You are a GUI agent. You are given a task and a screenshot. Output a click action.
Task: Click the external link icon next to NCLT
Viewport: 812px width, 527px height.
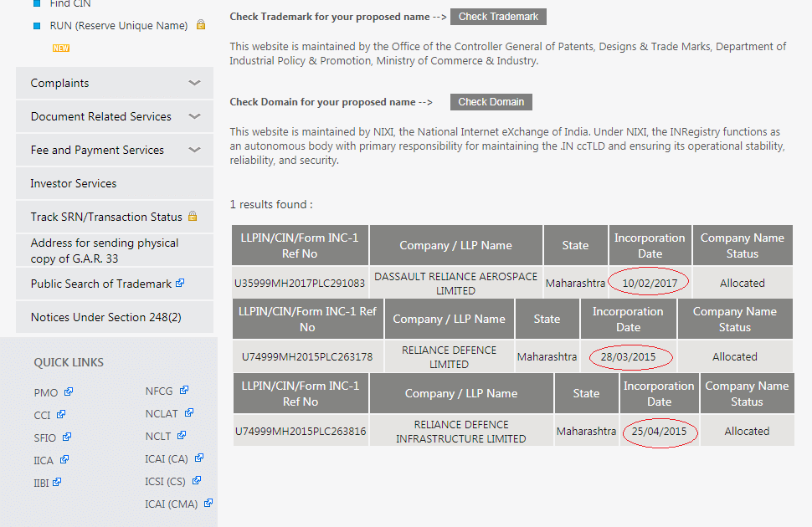(x=182, y=435)
